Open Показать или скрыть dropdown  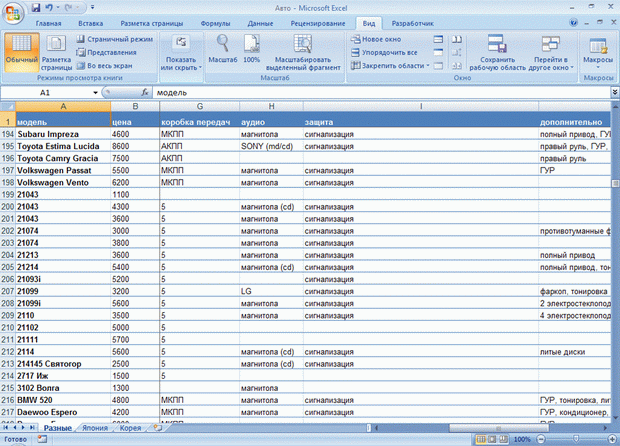(x=181, y=53)
